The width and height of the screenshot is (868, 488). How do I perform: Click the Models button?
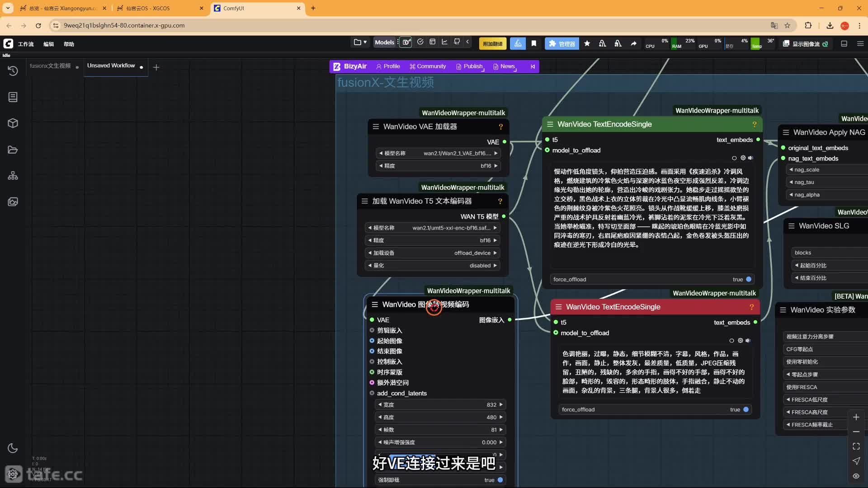tap(385, 42)
